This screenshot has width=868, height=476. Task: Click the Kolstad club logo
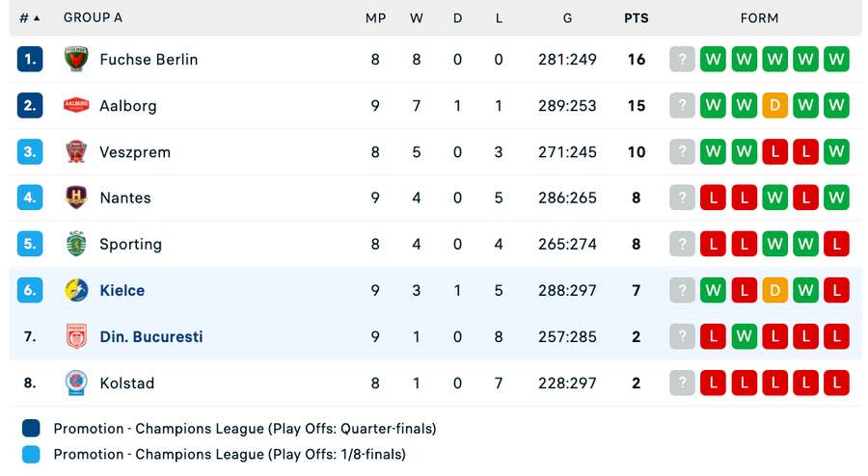76,383
